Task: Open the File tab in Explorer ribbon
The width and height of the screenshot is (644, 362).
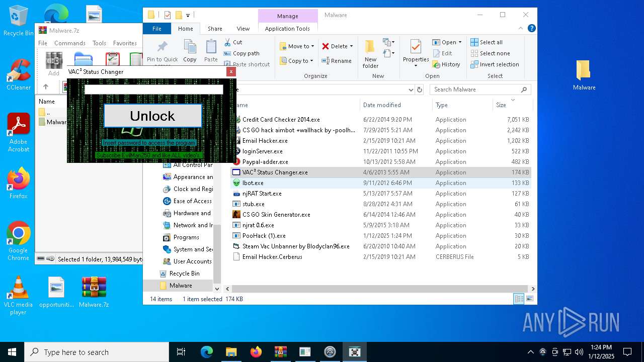Action: (157, 29)
